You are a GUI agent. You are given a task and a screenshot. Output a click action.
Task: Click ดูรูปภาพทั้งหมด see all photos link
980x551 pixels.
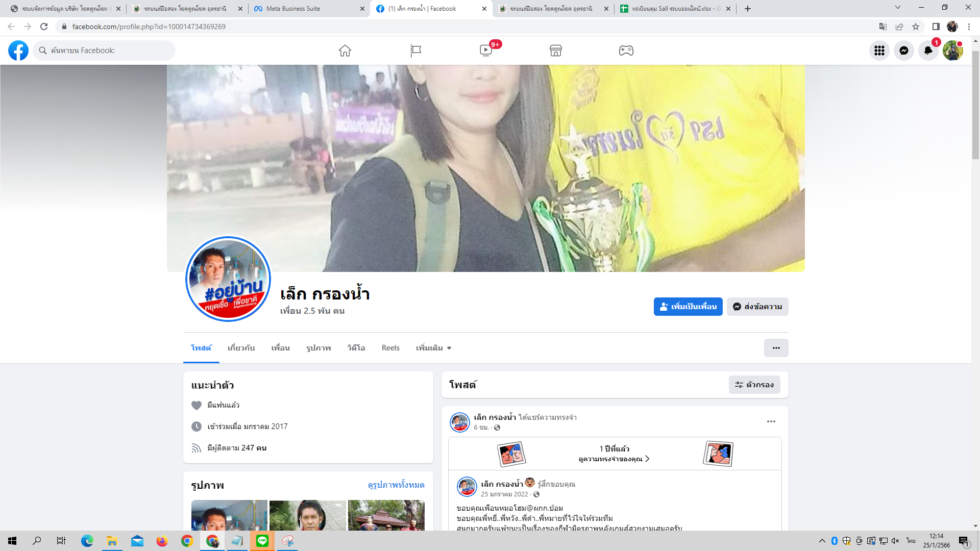click(396, 485)
